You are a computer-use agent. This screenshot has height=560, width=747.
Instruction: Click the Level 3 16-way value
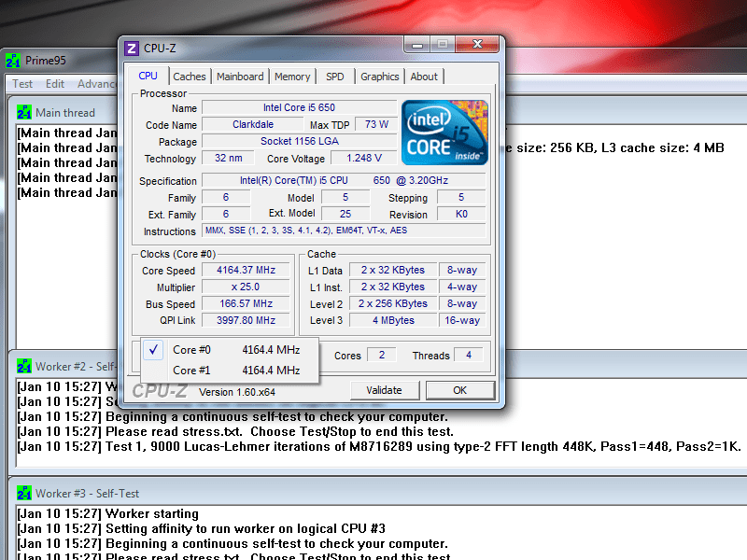tap(462, 320)
